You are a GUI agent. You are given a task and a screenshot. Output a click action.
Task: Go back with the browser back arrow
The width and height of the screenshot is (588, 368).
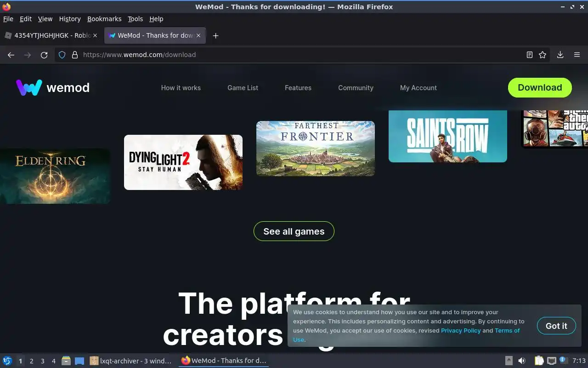(11, 55)
